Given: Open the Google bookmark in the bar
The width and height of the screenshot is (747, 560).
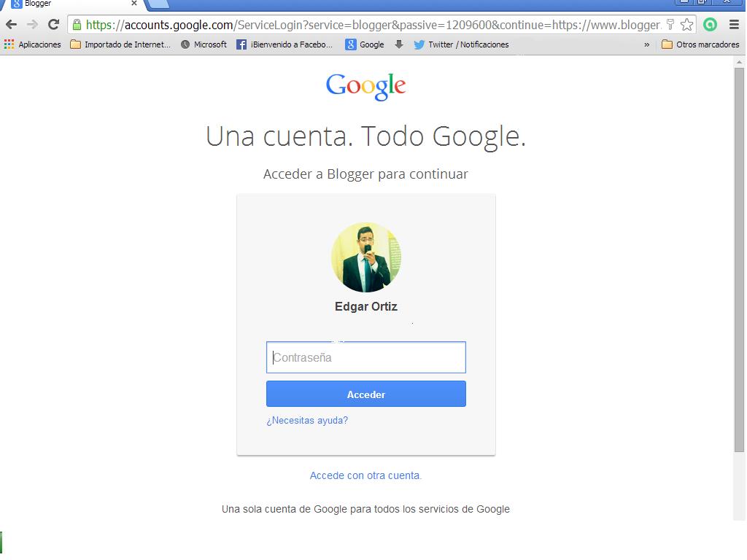Looking at the screenshot, I should [365, 44].
